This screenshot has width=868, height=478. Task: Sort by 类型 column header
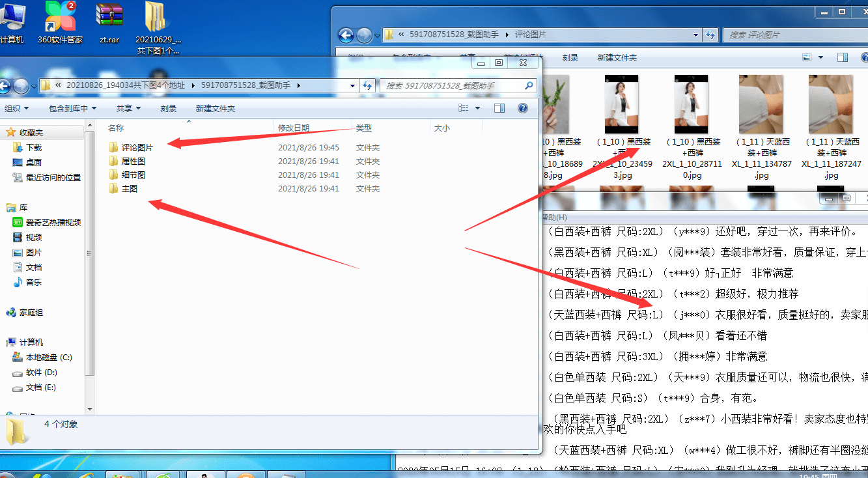point(364,128)
